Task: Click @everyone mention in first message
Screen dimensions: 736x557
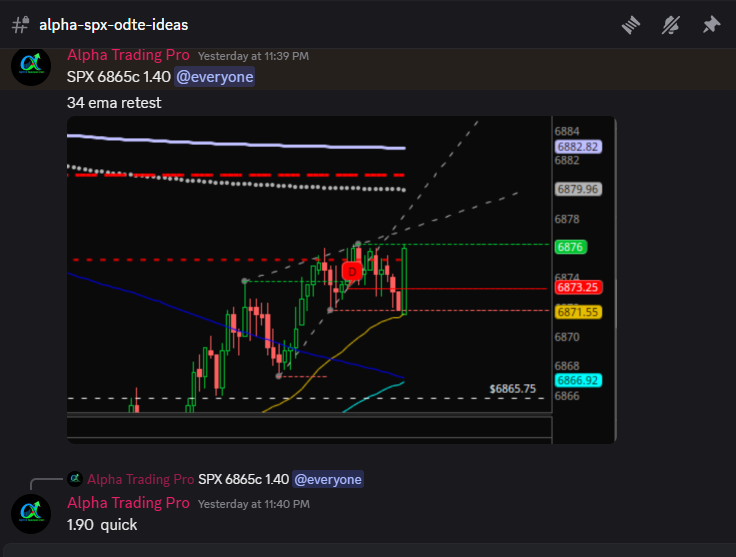Action: (215, 76)
